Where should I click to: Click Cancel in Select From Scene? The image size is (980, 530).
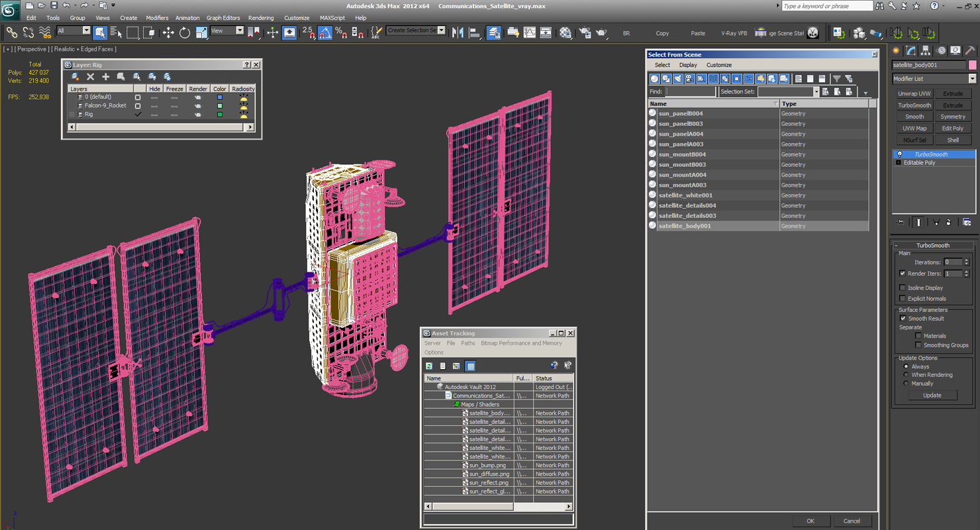click(x=852, y=521)
